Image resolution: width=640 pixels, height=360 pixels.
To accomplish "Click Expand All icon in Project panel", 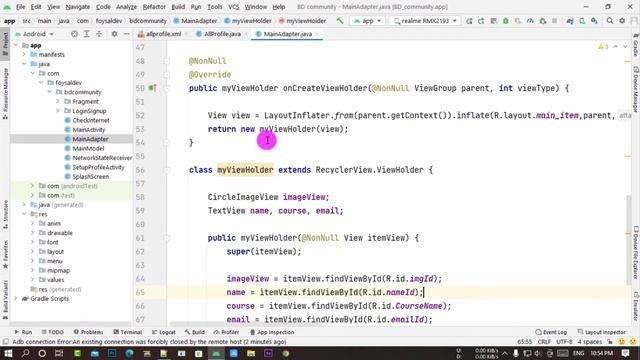I will 87,34.
